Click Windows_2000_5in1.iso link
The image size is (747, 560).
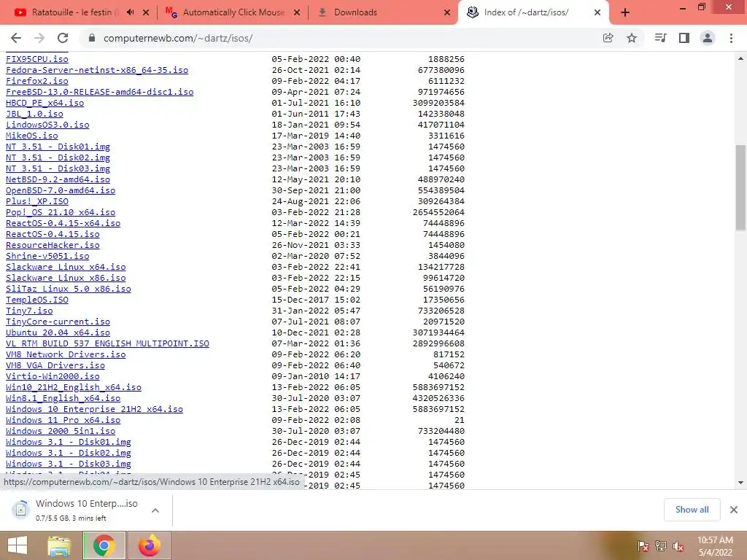[x=61, y=432]
